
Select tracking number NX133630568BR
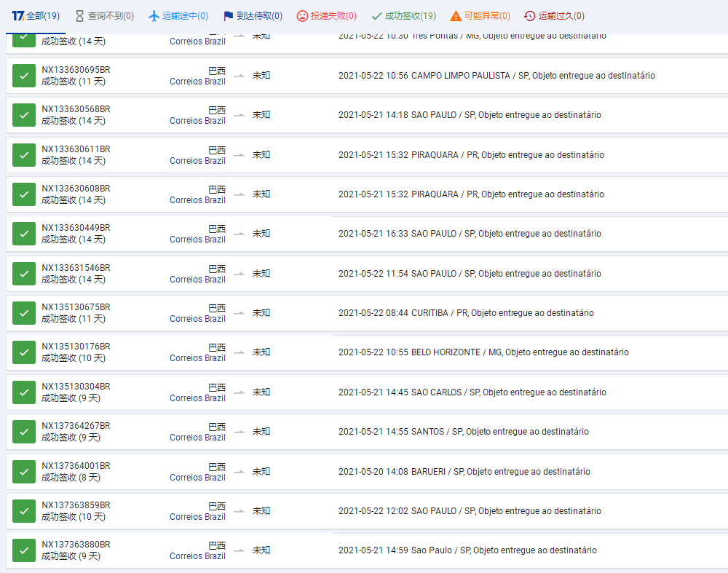pos(76,109)
